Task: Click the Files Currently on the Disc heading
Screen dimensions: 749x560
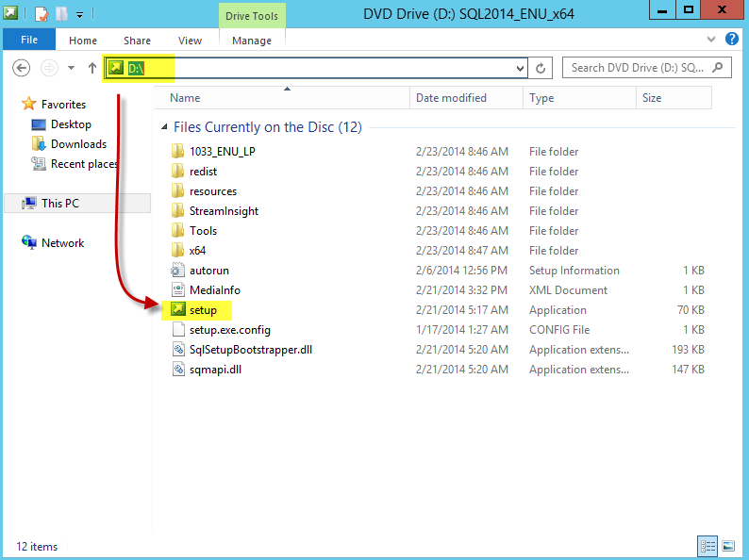Action: [x=268, y=127]
